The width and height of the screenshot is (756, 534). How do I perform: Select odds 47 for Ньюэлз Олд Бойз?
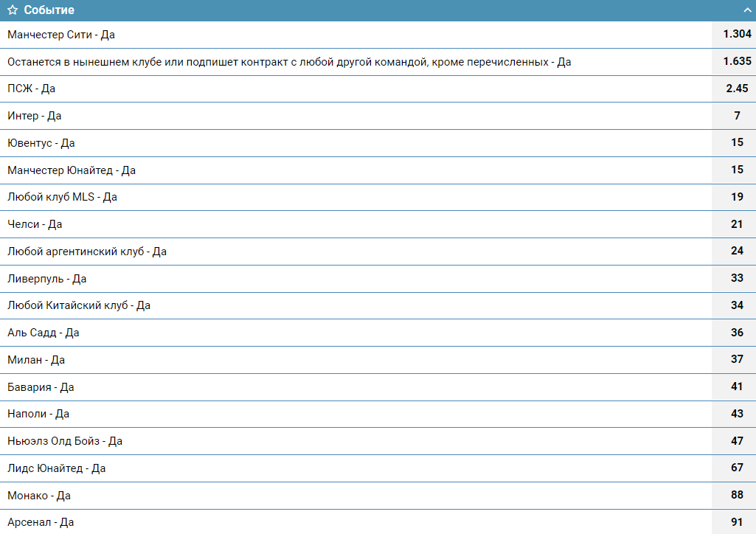[734, 441]
